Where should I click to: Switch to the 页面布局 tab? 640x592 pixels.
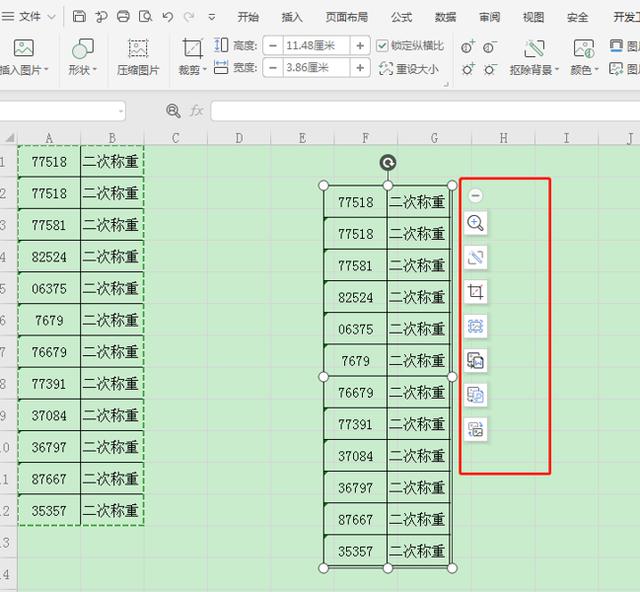click(x=347, y=17)
